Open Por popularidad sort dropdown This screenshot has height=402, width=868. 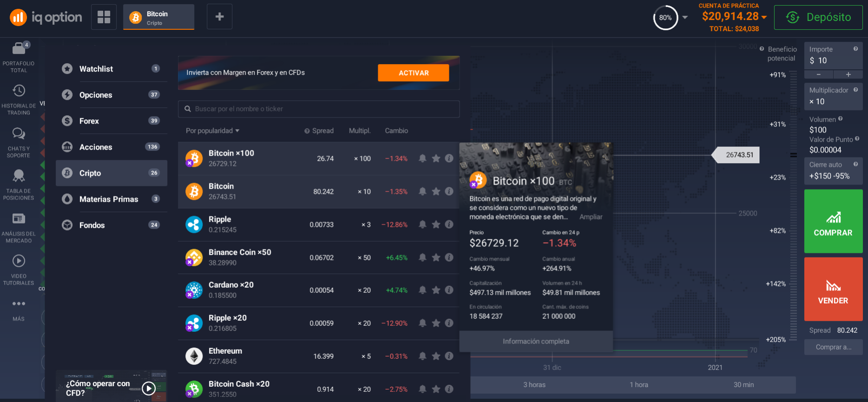213,131
